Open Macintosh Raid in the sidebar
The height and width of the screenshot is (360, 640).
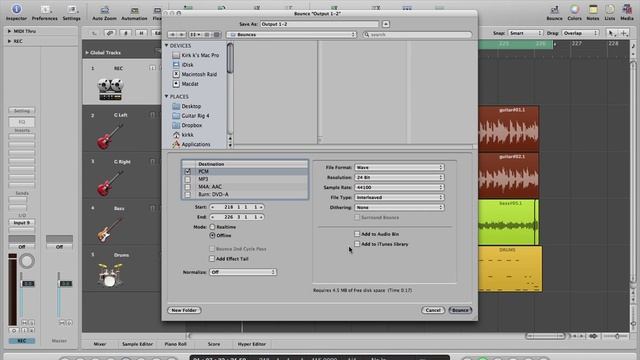[x=195, y=74]
